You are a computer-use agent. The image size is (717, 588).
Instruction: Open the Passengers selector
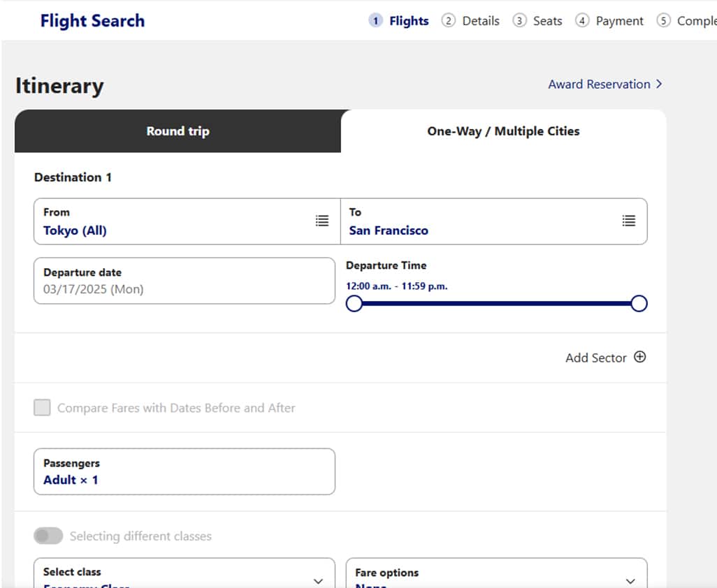(x=184, y=471)
